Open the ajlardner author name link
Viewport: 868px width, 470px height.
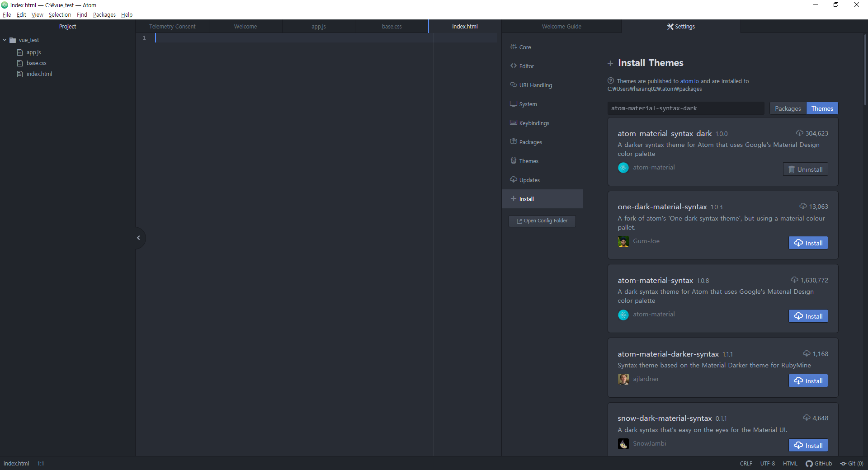646,379
